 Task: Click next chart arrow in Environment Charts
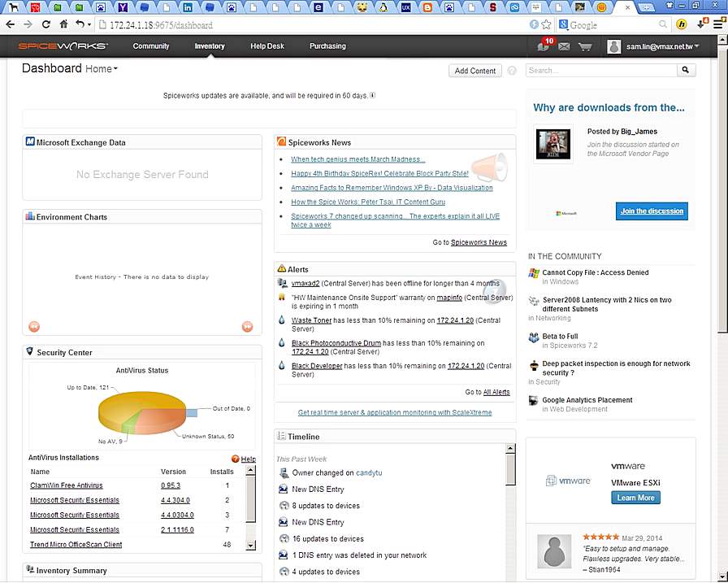(248, 327)
